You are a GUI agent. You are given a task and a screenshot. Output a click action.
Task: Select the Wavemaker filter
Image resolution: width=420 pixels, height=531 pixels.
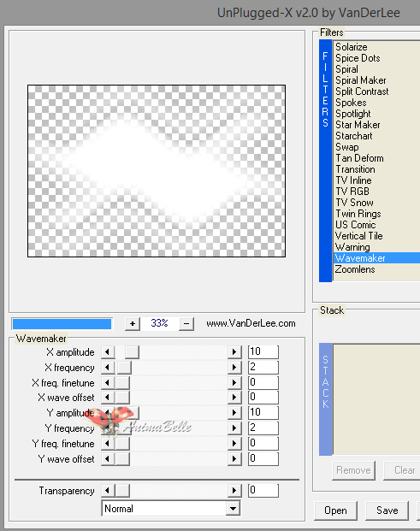pos(377,258)
